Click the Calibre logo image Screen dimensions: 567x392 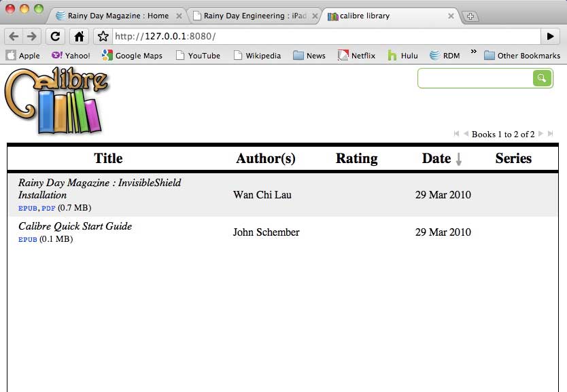pyautogui.click(x=56, y=101)
